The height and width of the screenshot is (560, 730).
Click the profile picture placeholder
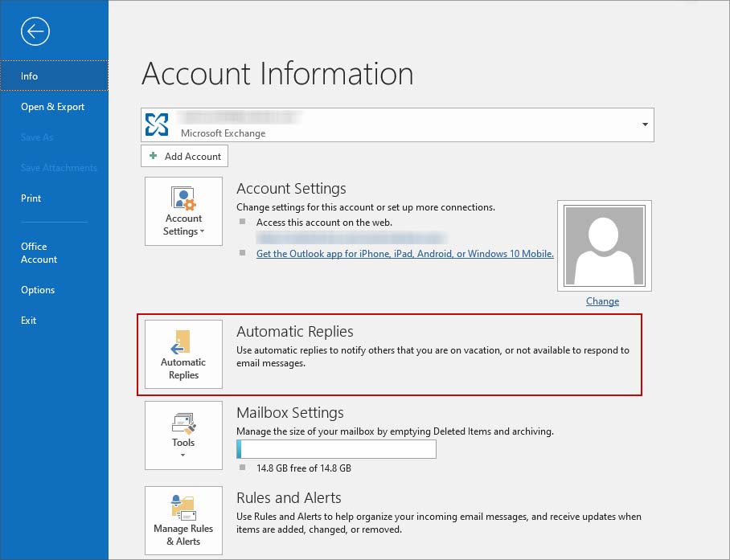click(x=605, y=246)
